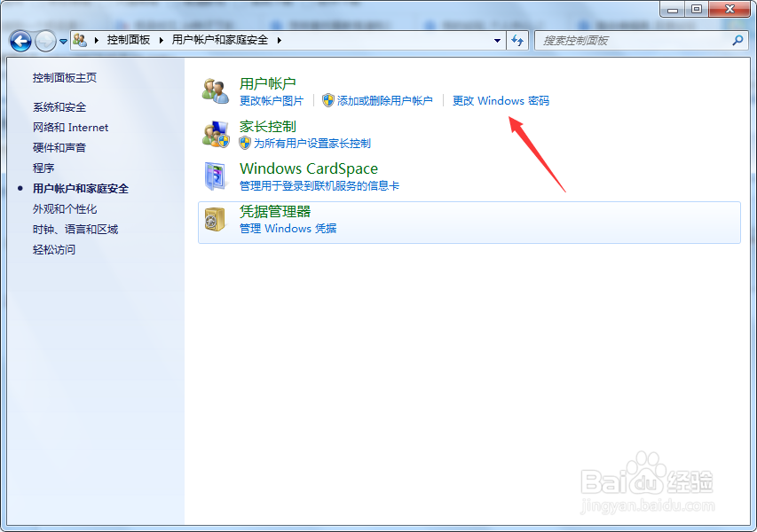Click the Back navigation arrow button
This screenshot has width=757, height=532.
coord(20,41)
